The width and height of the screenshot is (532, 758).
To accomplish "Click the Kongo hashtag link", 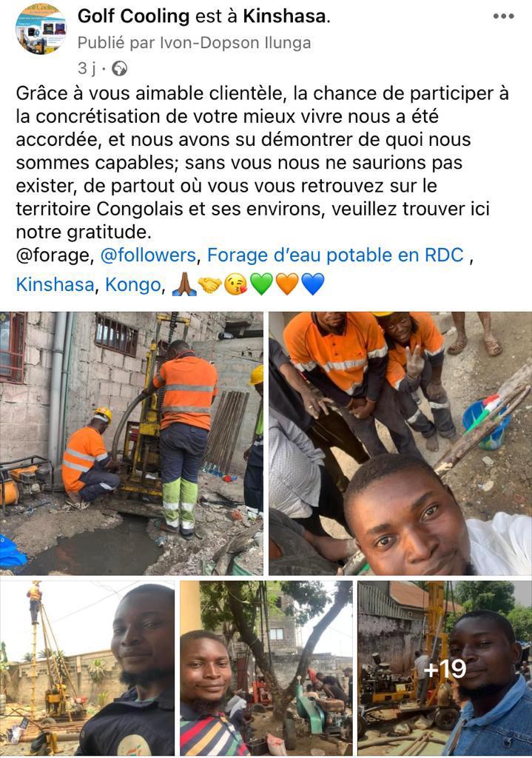I will (132, 285).
